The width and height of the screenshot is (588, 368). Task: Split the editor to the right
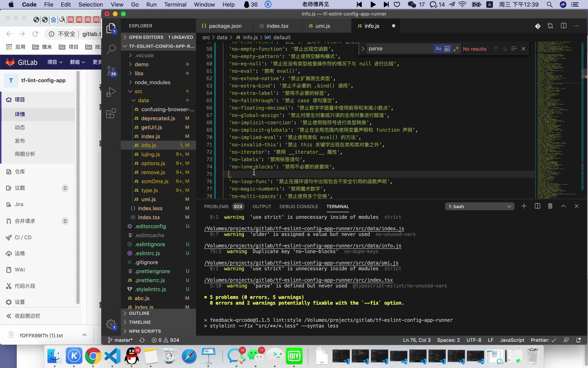pos(564,26)
